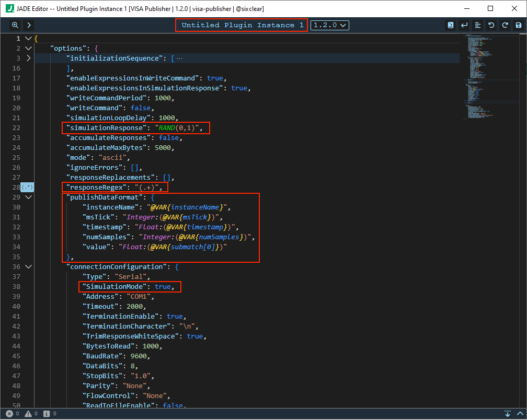The height and width of the screenshot is (420, 527).
Task: Click the warnings counter in the status bar
Action: (x=30, y=413)
